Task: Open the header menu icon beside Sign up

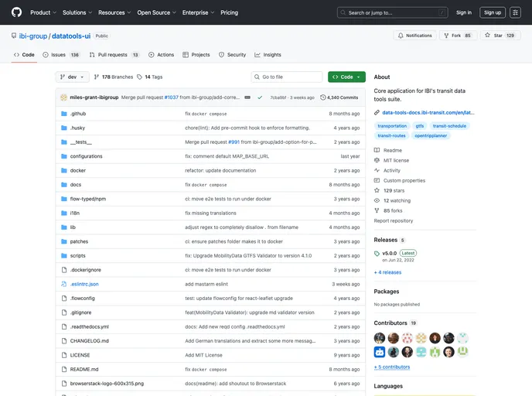Action: [515, 12]
